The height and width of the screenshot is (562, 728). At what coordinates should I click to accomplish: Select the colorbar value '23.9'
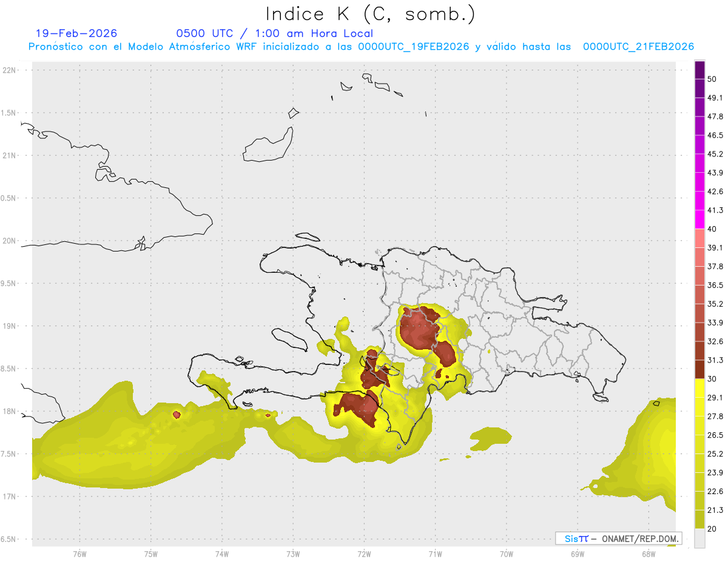(715, 473)
